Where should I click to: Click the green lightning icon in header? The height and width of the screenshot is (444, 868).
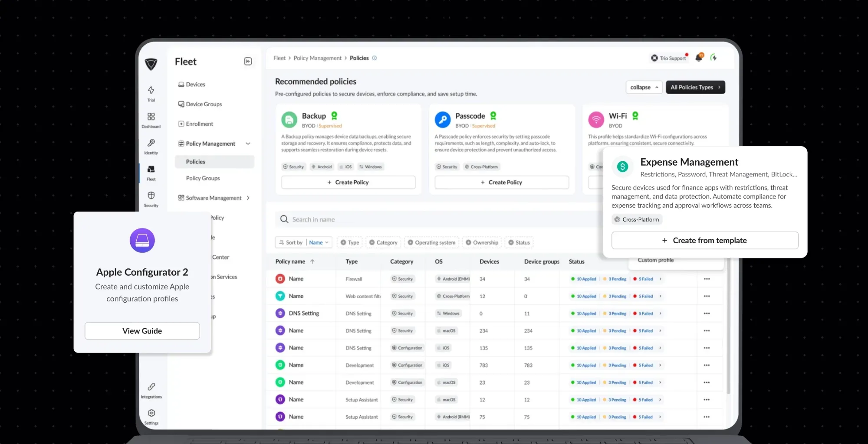713,57
